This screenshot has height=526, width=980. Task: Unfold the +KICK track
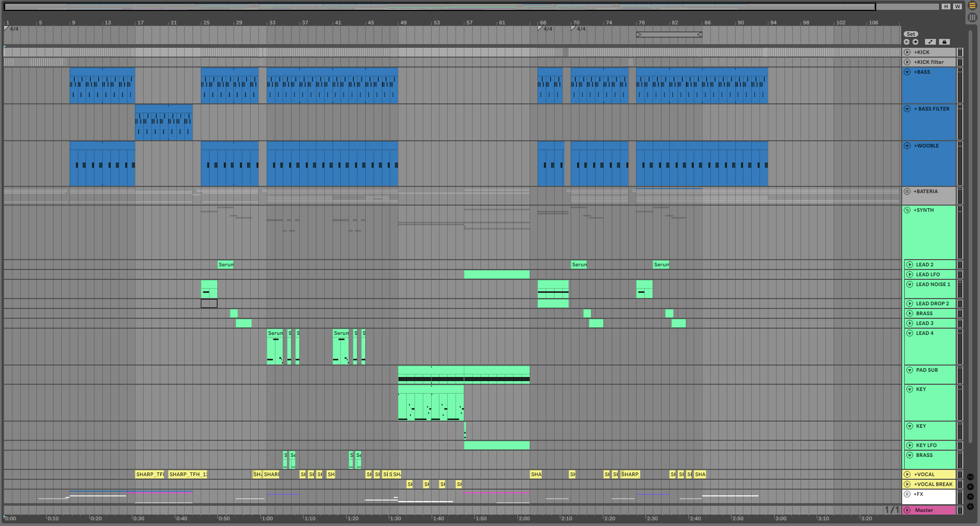[907, 52]
